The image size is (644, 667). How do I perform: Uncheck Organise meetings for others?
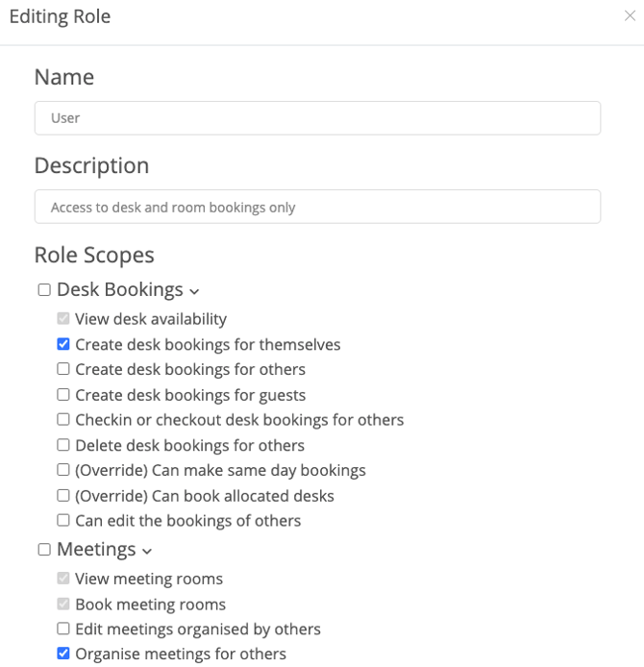63,654
